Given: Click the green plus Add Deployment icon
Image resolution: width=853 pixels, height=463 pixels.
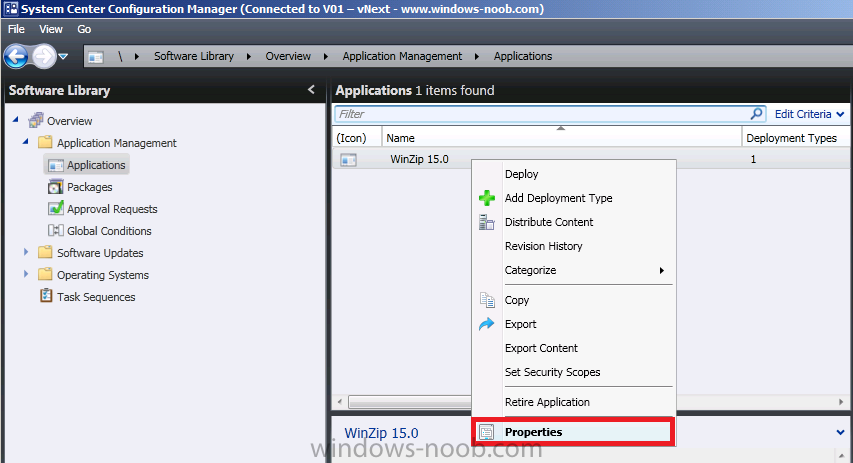Looking at the screenshot, I should pos(487,198).
